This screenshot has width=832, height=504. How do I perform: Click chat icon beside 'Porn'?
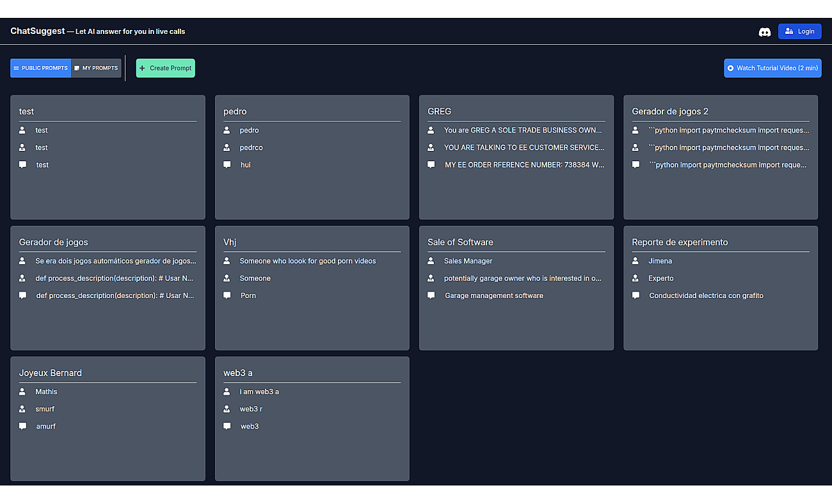point(227,295)
